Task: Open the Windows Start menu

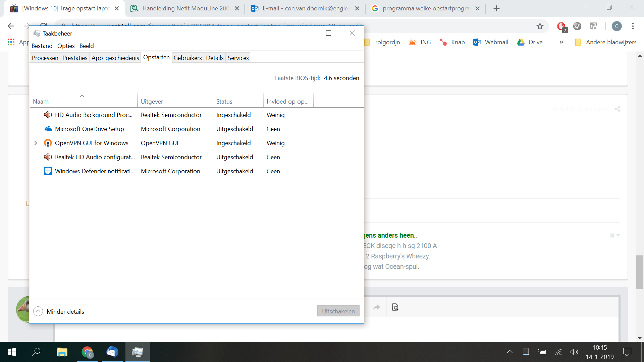Action: point(12,352)
